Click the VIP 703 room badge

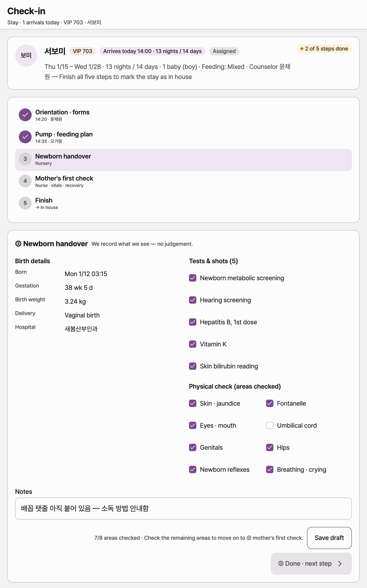(83, 51)
